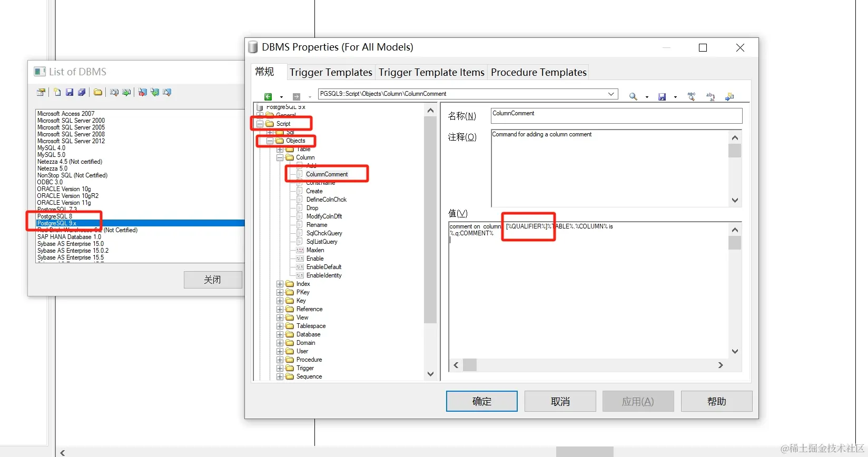Click the value area right scroll arrow

click(x=721, y=365)
